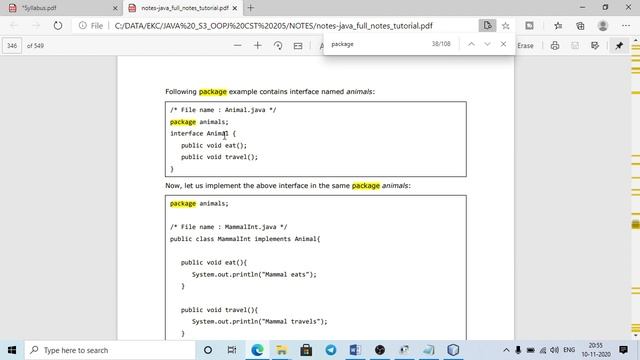Go forward in browser history
This screenshot has width=640, height=360.
[36, 26]
